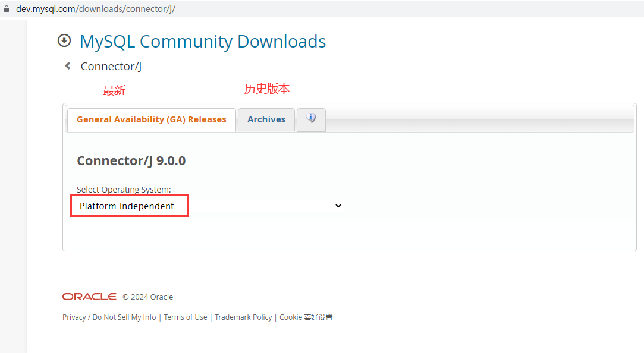Image resolution: width=644 pixels, height=353 pixels.
Task: Open the Terms of Use link
Action: point(186,317)
